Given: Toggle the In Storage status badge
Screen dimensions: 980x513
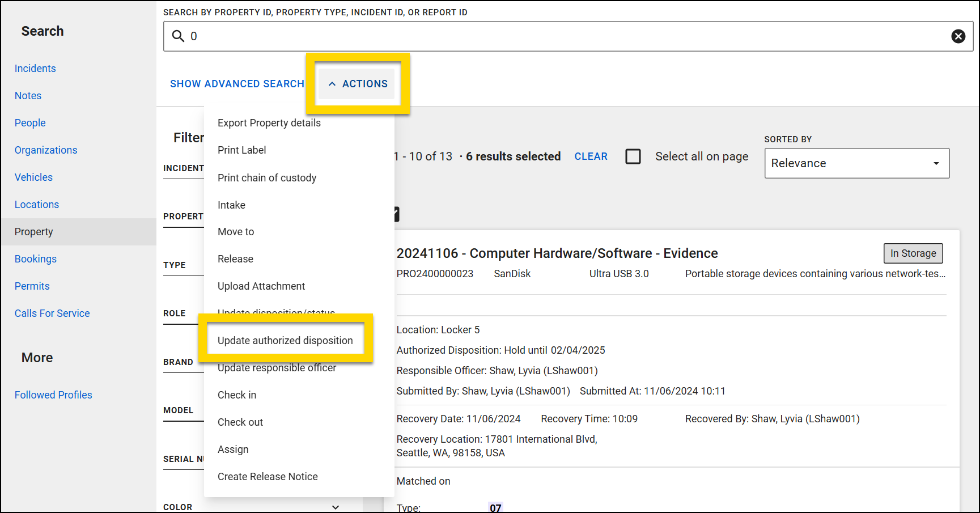Looking at the screenshot, I should 913,253.
